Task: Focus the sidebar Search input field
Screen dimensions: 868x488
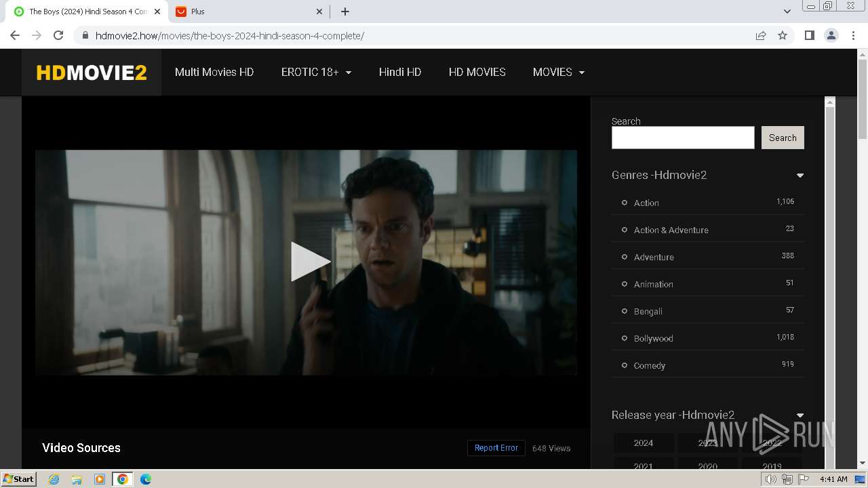Action: click(x=683, y=138)
